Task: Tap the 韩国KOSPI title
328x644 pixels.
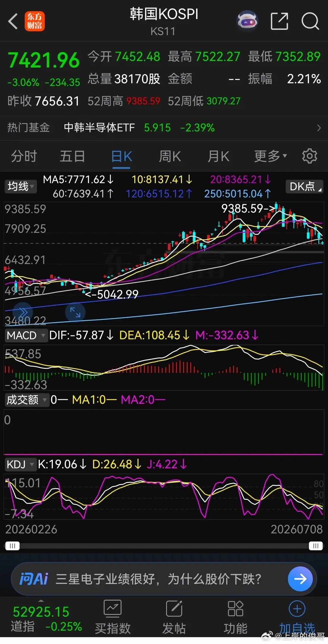Action: click(x=164, y=14)
